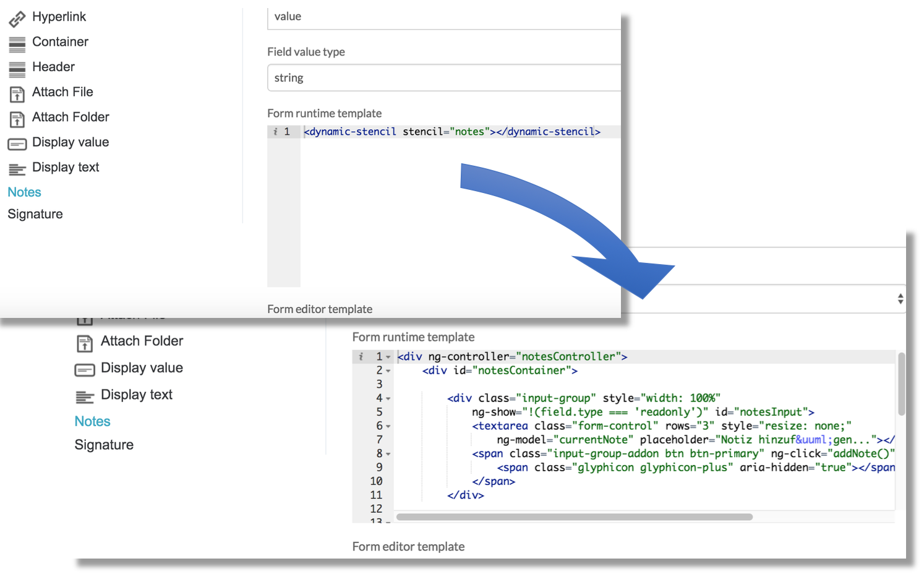Click "Form runtime template" label in the back window

pyautogui.click(x=414, y=337)
